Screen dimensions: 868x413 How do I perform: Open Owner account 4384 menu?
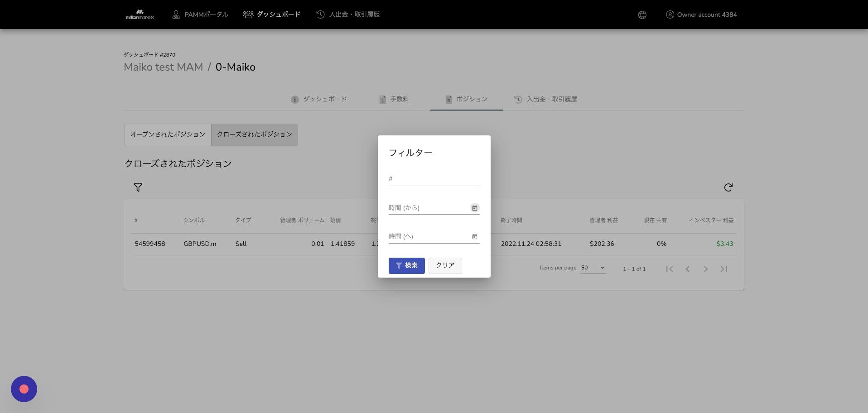tap(701, 14)
